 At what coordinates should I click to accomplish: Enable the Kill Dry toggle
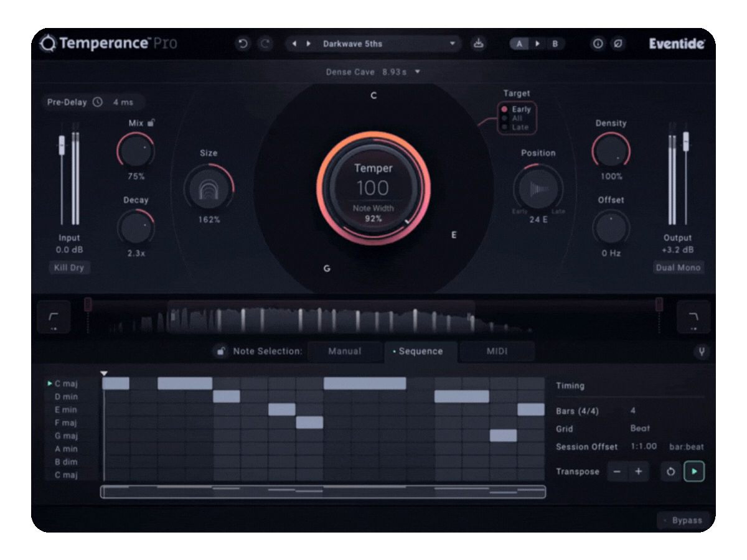tap(69, 268)
